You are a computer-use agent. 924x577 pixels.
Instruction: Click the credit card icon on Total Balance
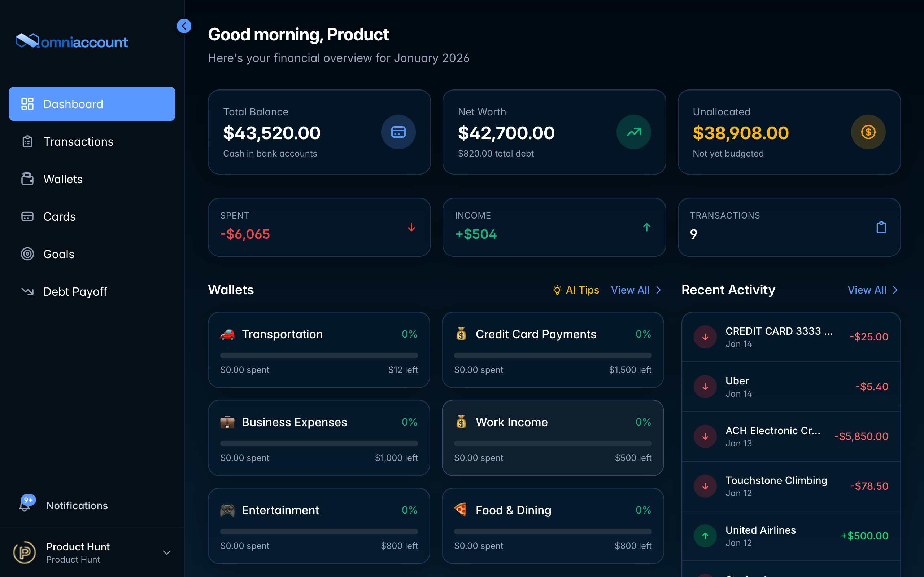tap(398, 132)
